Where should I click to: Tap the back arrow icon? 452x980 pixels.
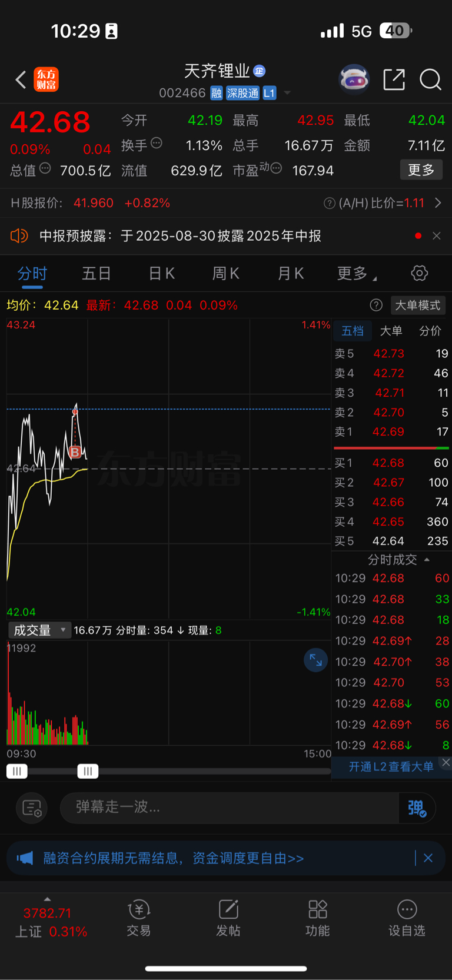click(x=21, y=79)
